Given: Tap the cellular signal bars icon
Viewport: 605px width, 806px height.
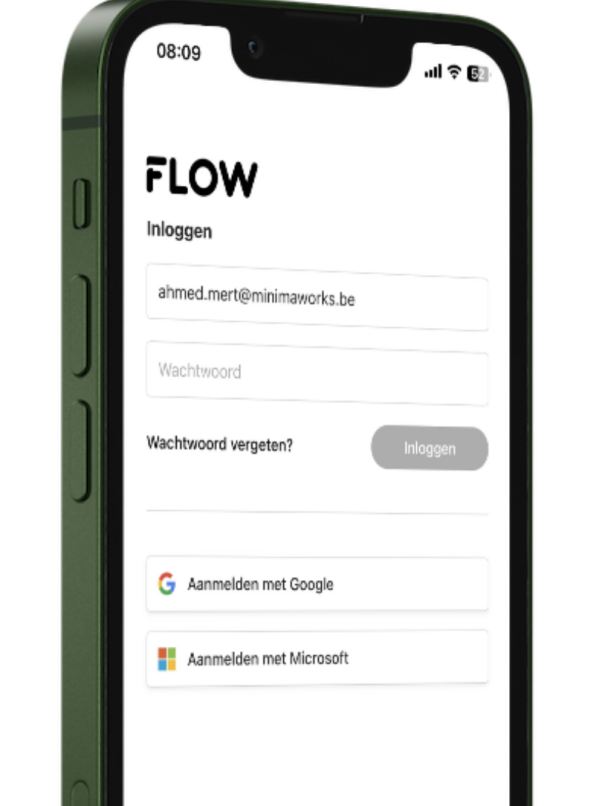Looking at the screenshot, I should point(433,71).
